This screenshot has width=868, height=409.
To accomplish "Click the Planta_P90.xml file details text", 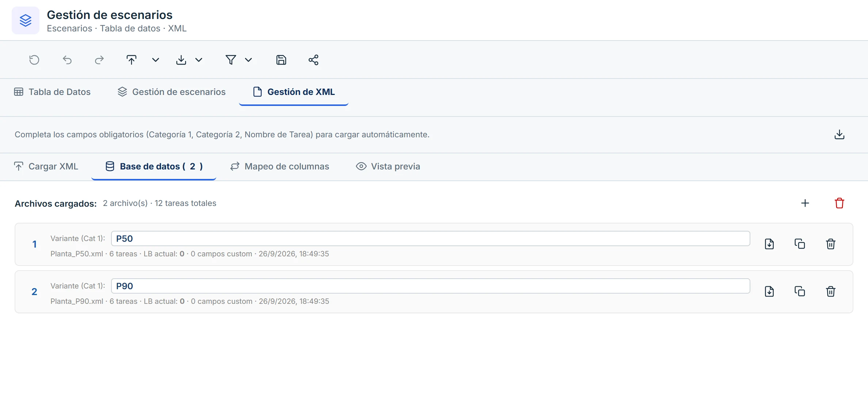I will (190, 301).
